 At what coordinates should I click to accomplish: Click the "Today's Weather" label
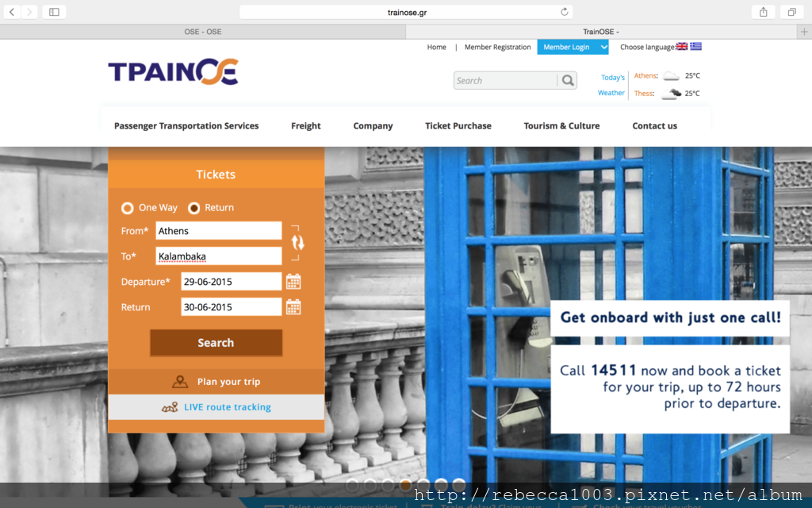point(611,85)
